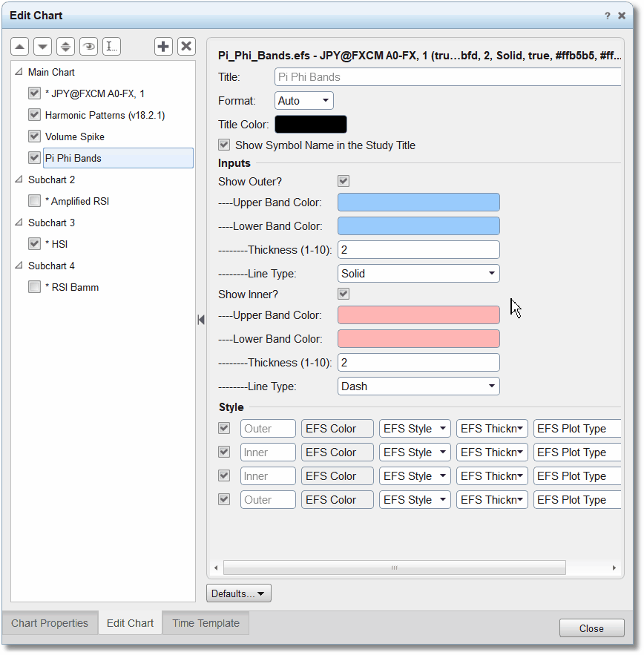Collapse the left panel with the splitter arrow

click(201, 320)
